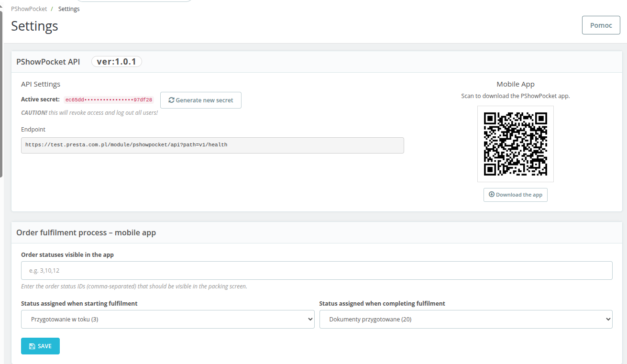Click the masked active secret value
Screen dimensions: 627x364
pos(109,100)
